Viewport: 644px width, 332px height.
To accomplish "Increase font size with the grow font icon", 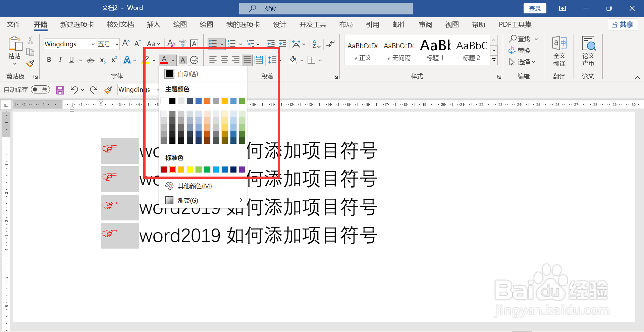I will pyautogui.click(x=126, y=44).
